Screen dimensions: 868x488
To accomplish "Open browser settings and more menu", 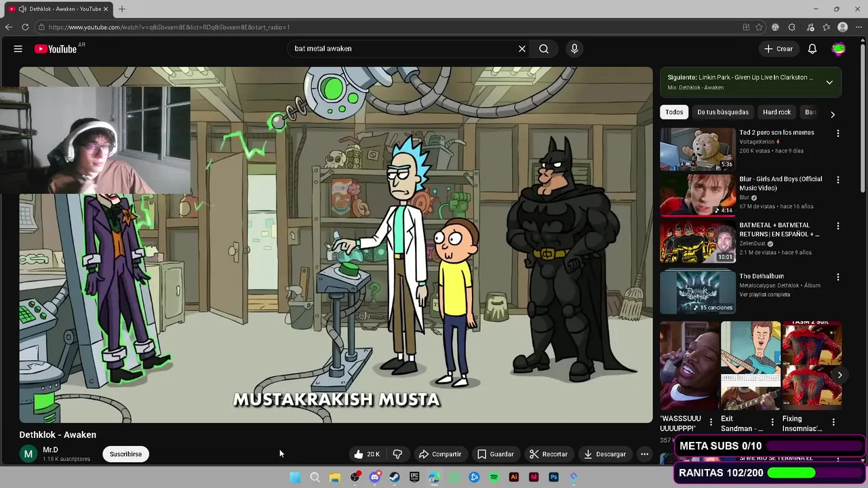I will pos(860,27).
